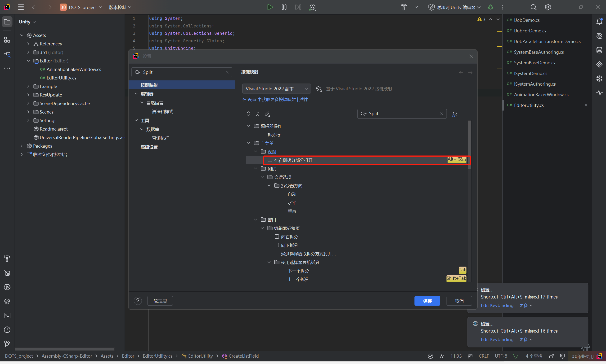This screenshot has width=606, height=364.
Task: Click the Split search field in settings sidebar
Action: pos(182,72)
